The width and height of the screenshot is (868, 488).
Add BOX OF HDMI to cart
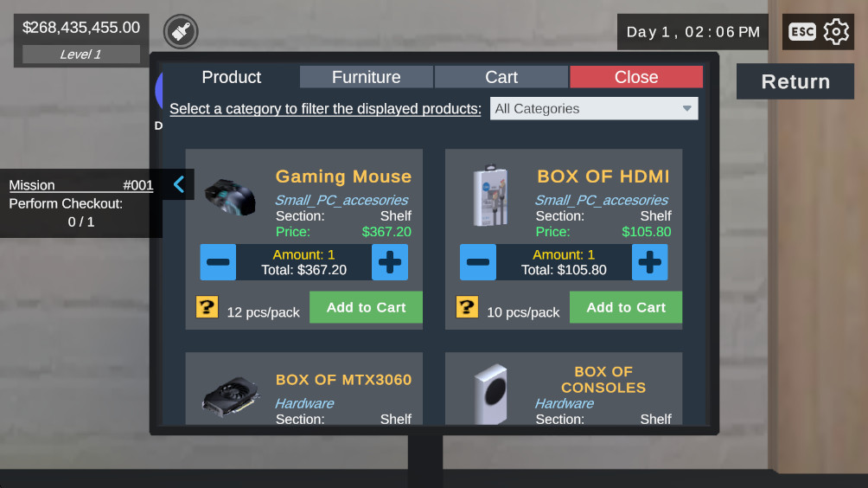point(626,307)
